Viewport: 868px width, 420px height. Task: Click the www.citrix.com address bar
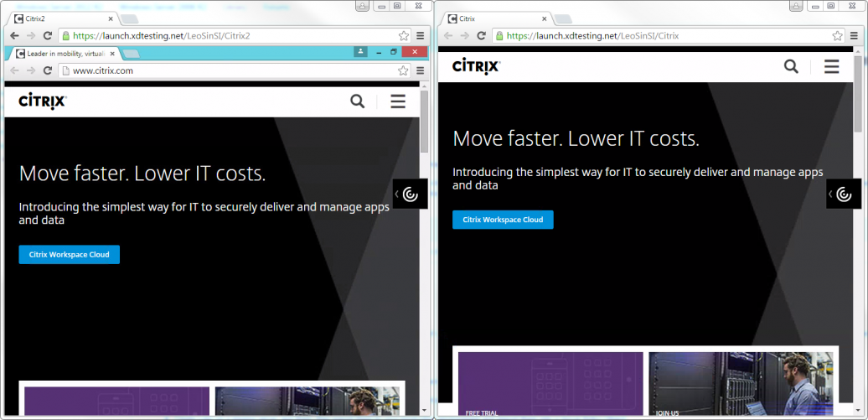coord(226,70)
